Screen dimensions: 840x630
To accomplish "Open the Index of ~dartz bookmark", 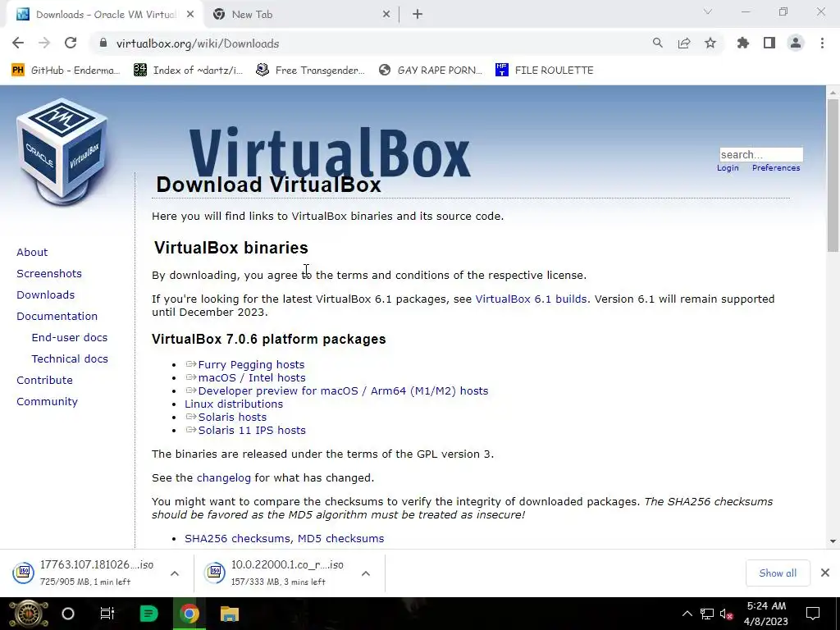I will click(x=189, y=71).
